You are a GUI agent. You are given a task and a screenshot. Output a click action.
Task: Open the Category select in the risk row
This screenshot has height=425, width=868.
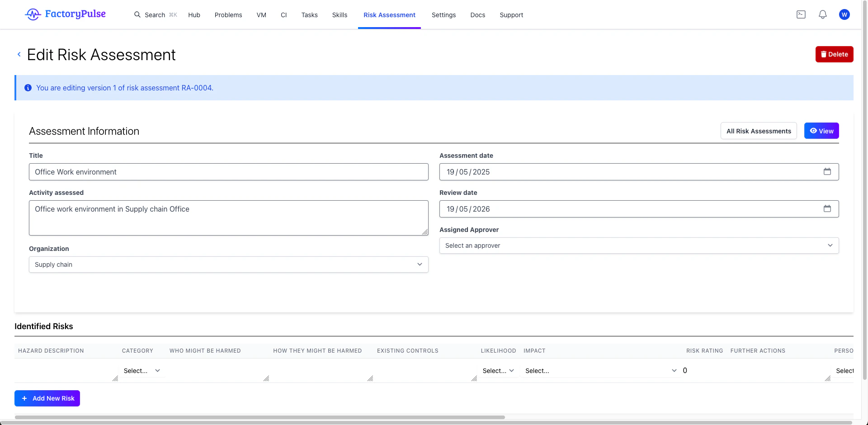point(142,371)
